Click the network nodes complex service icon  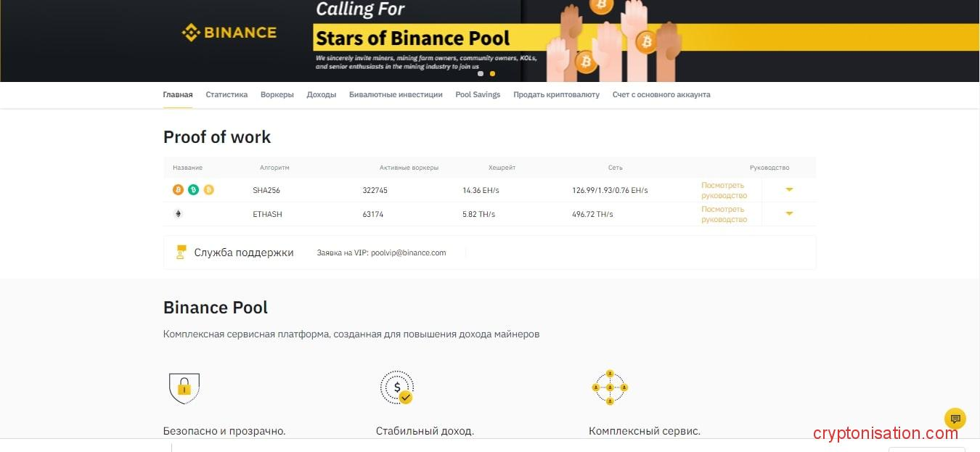(610, 387)
